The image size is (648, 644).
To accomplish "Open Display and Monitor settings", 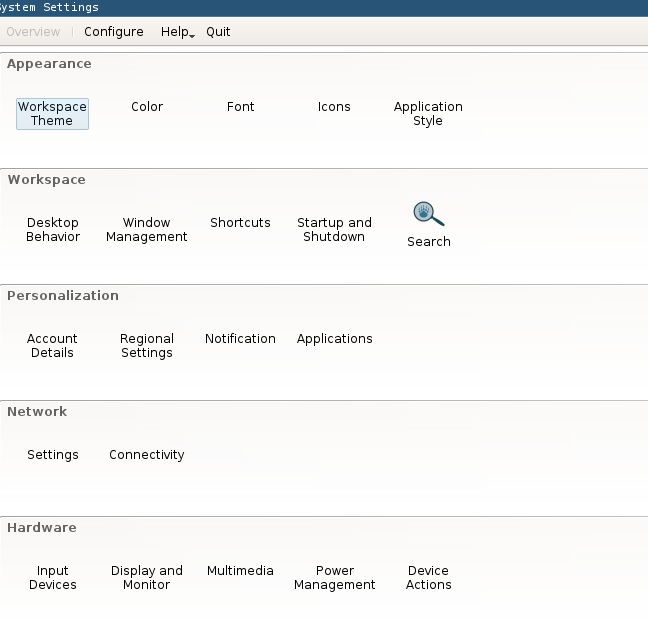I will 147,578.
